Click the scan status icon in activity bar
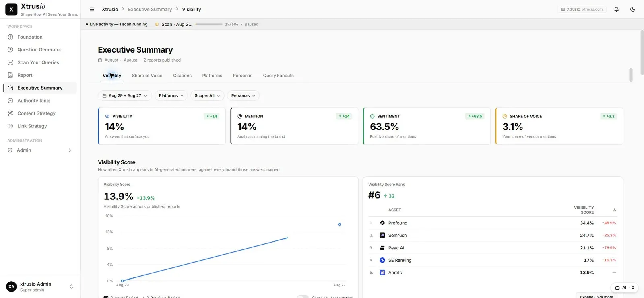 coord(157,24)
